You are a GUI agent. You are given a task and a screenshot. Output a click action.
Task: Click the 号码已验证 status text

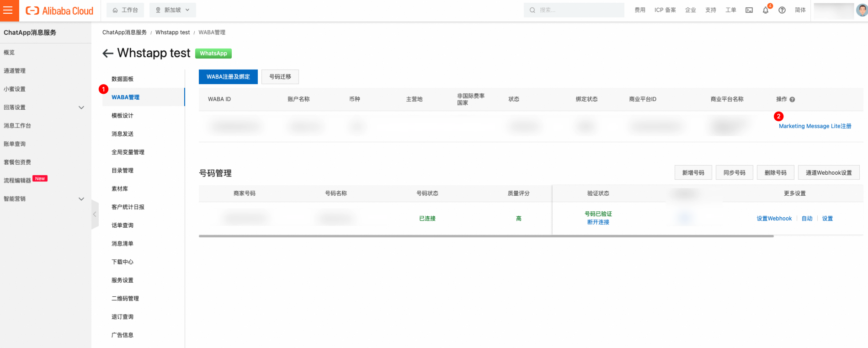pyautogui.click(x=598, y=214)
